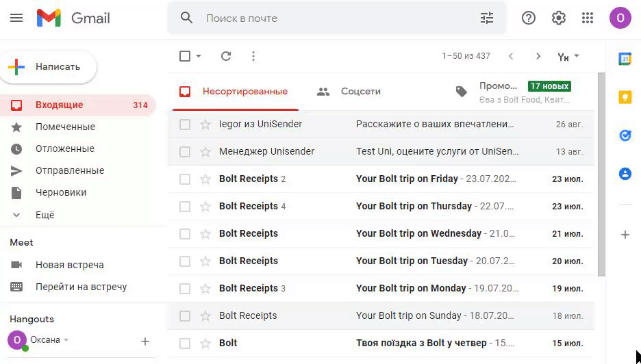Switch to Несортированные tab
Image resolution: width=641 pixels, height=364 pixels.
click(x=235, y=91)
